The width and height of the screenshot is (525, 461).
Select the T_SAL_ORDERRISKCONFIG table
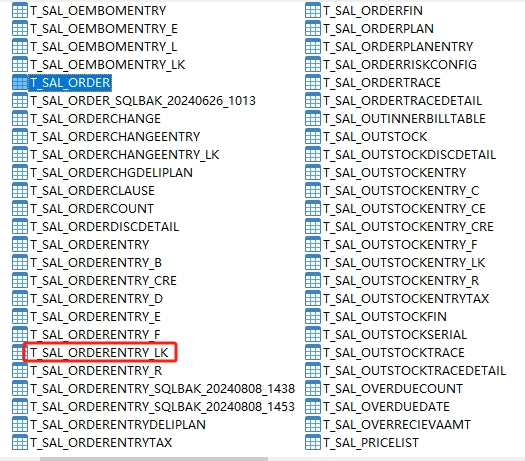click(400, 65)
